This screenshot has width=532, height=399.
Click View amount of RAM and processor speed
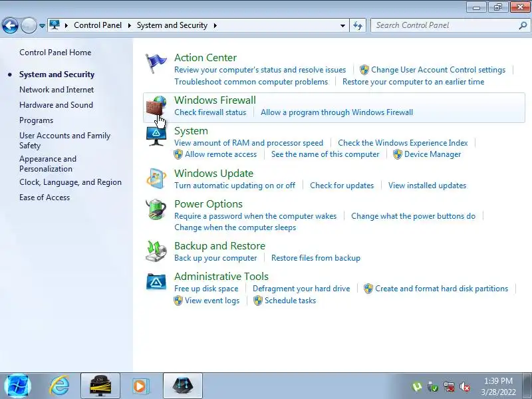click(x=249, y=143)
